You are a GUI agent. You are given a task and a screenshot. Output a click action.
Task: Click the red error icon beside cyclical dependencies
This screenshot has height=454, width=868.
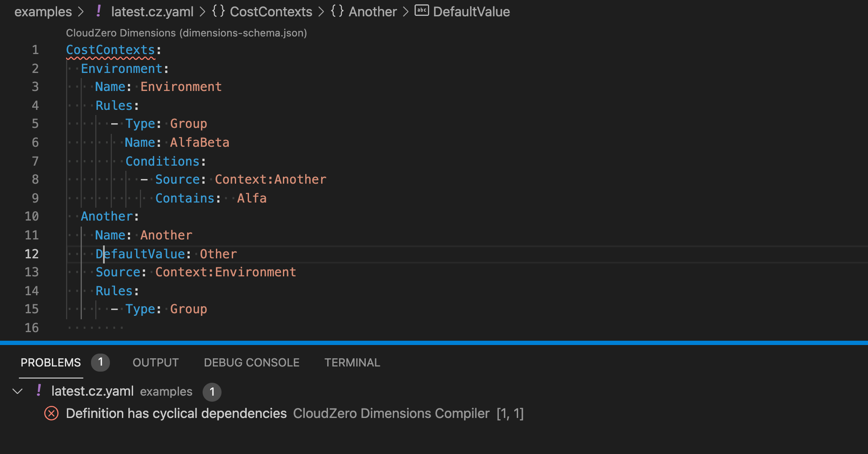[51, 414]
